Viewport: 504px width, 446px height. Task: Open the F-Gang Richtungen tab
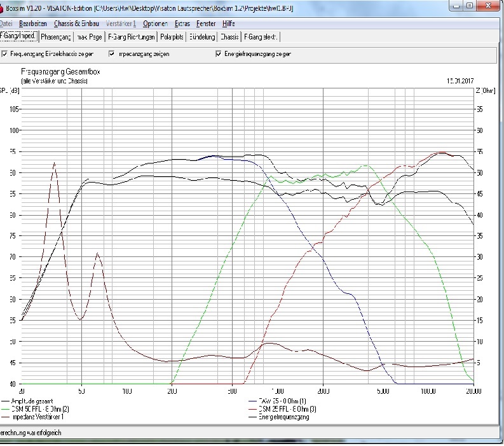(131, 37)
